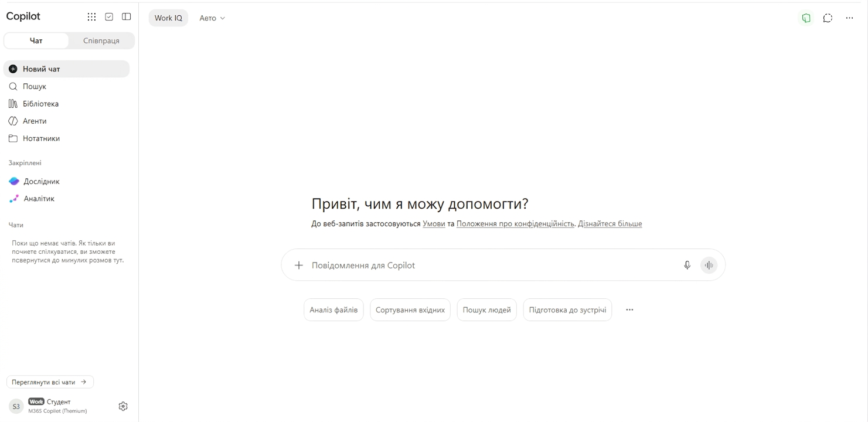Select the Сортування вхідних suggestion
868x422 pixels.
click(x=410, y=310)
